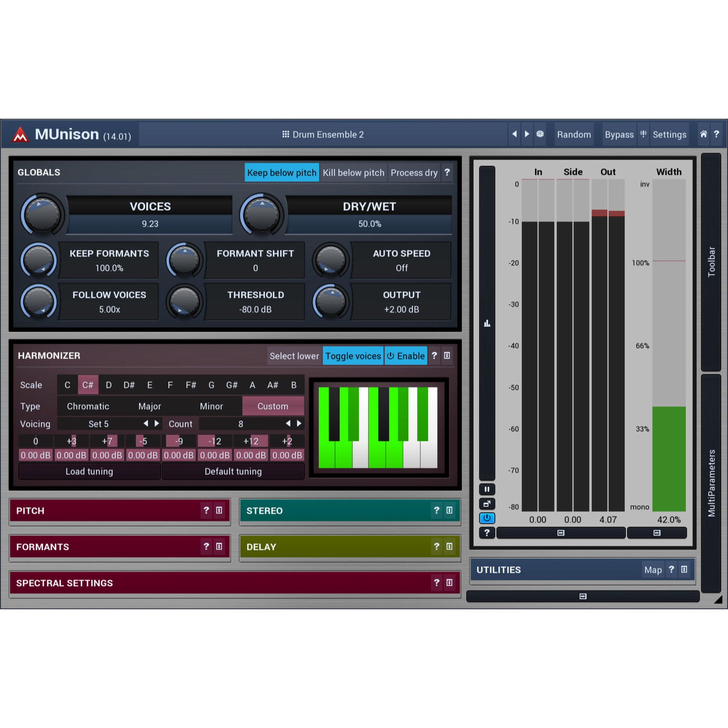Click the home icon in header

[704, 134]
